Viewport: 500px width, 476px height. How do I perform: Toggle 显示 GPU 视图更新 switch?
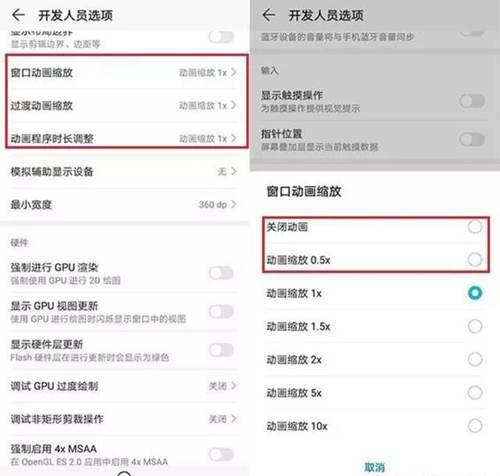(221, 311)
